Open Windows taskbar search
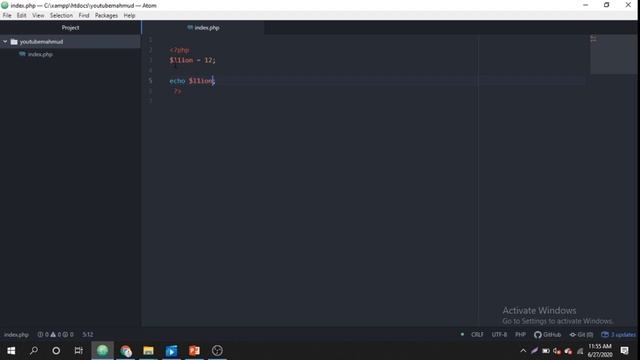The width and height of the screenshot is (640, 360). click(34, 351)
